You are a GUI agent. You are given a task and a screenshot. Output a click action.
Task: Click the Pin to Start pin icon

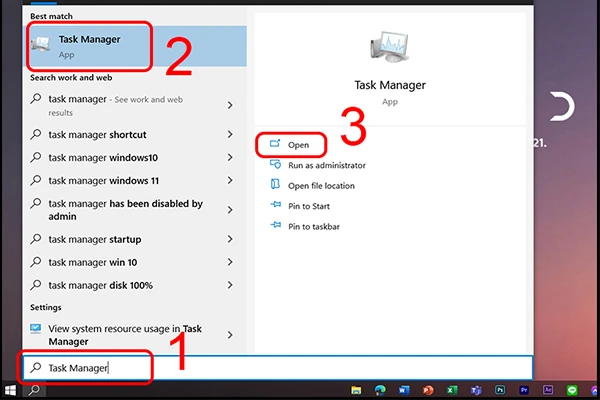(x=276, y=204)
